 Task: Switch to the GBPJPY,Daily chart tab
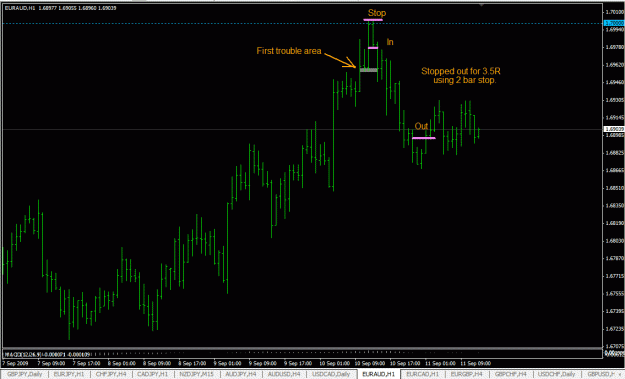pos(25,374)
